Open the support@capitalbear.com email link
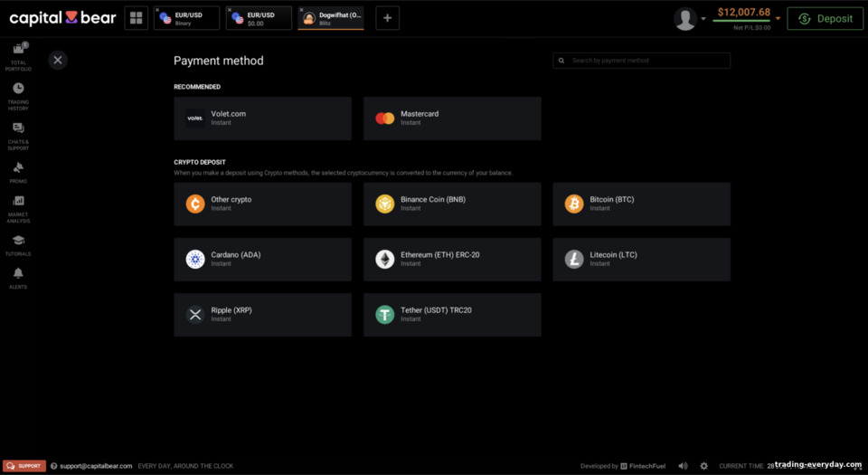The width and height of the screenshot is (868, 475). [x=96, y=466]
